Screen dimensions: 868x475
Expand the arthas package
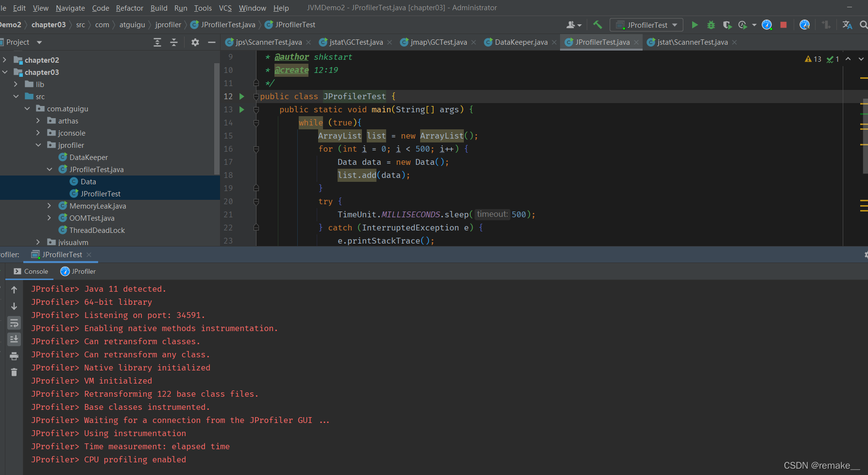38,121
